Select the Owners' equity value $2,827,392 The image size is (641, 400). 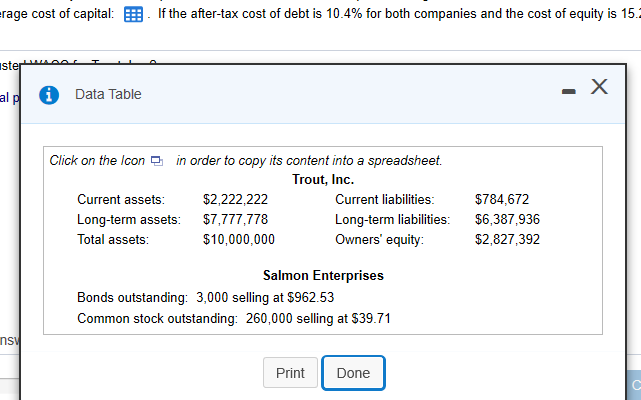[x=507, y=240]
